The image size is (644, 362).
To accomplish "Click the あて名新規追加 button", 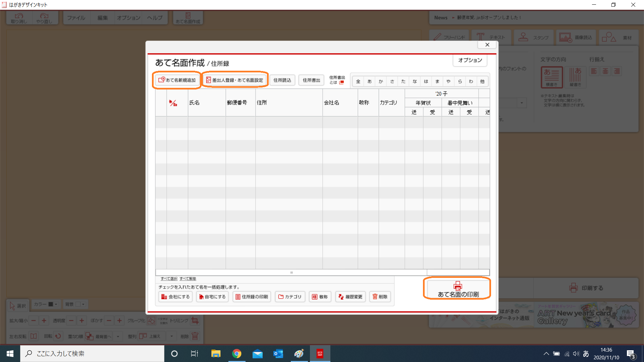I will [177, 80].
